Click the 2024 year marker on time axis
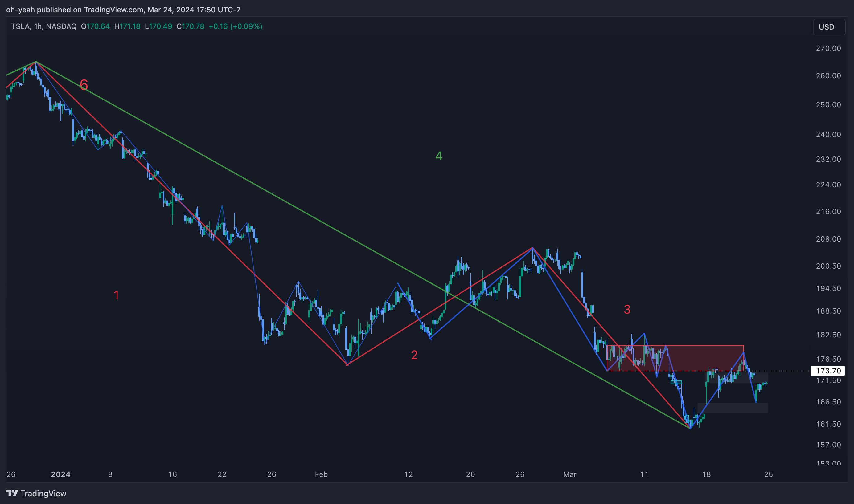 pyautogui.click(x=60, y=474)
